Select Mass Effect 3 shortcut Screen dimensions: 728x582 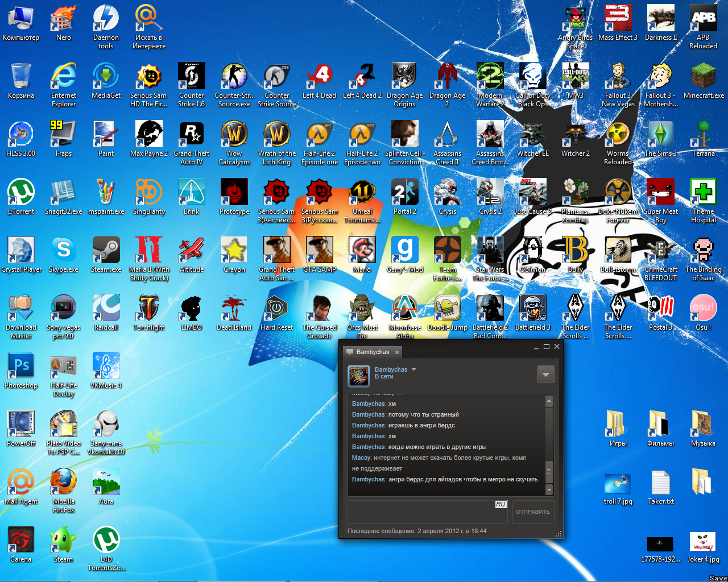point(618,23)
